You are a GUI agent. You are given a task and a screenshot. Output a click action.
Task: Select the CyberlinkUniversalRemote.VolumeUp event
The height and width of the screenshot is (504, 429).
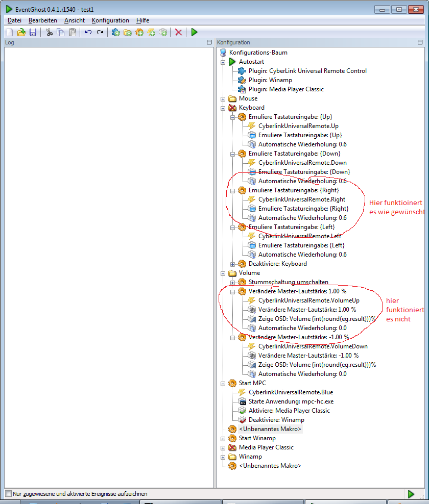pyautogui.click(x=308, y=300)
